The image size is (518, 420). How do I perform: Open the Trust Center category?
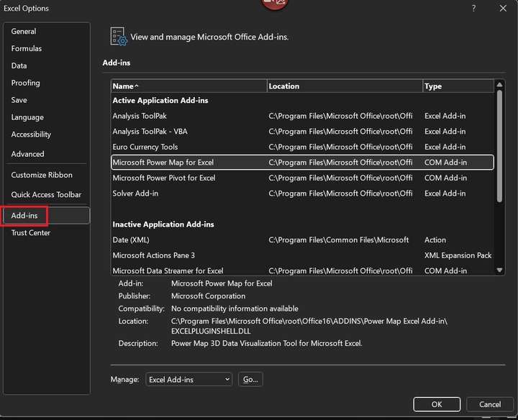point(31,233)
